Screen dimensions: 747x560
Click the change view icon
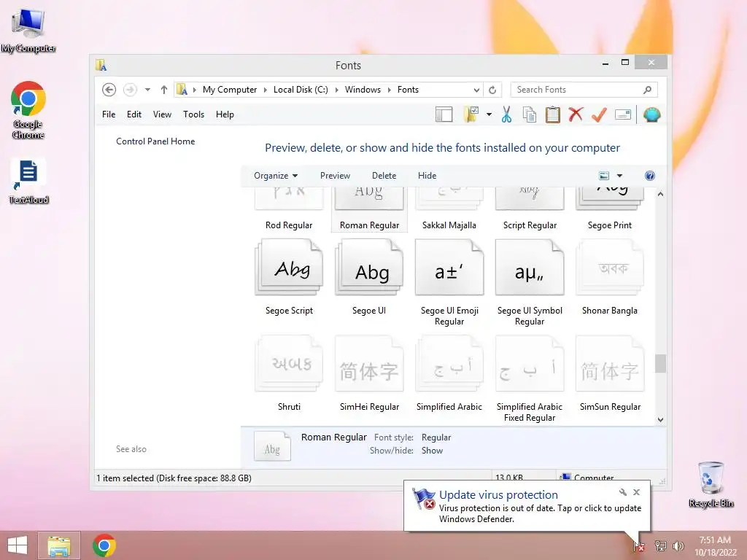click(x=604, y=176)
